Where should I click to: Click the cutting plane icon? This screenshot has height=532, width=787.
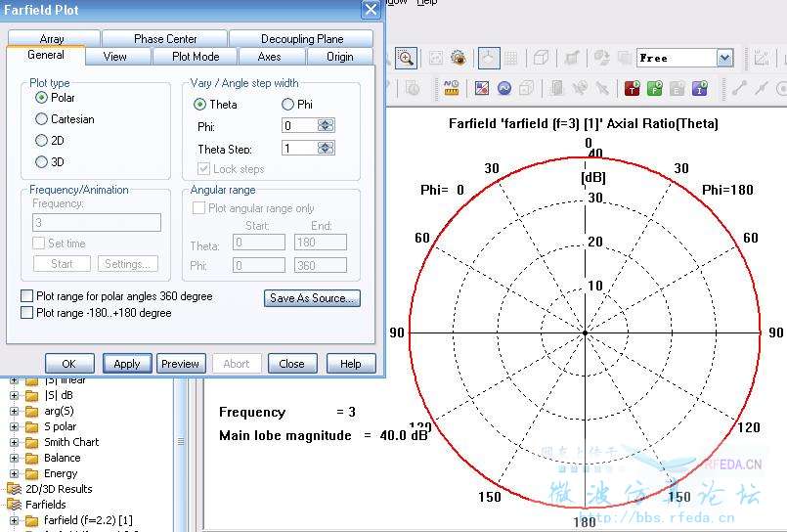click(572, 59)
